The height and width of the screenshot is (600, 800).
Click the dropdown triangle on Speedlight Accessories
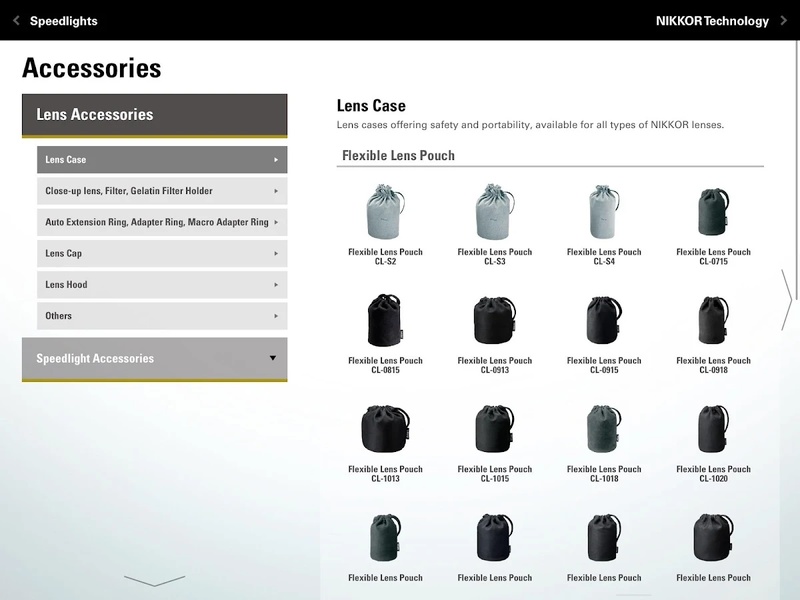pos(273,358)
